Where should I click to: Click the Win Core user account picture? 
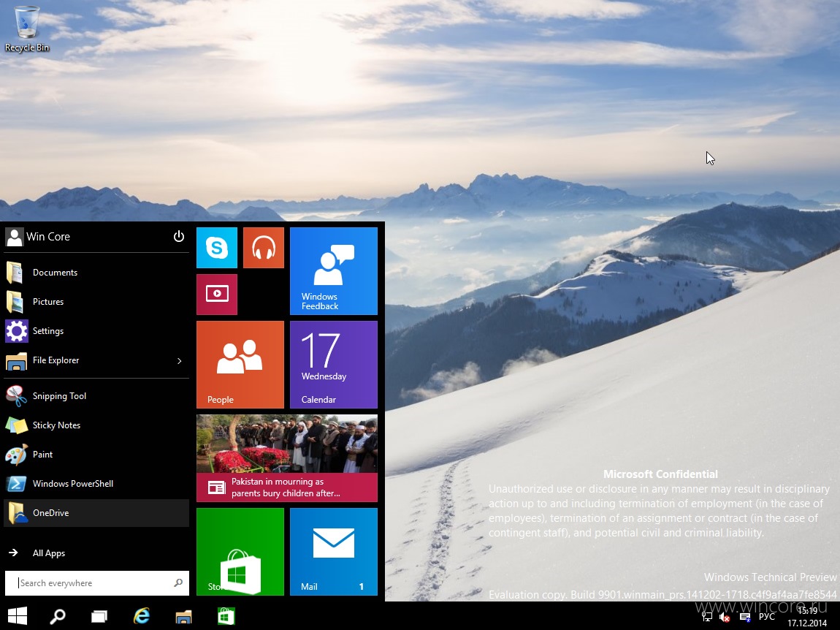15,237
